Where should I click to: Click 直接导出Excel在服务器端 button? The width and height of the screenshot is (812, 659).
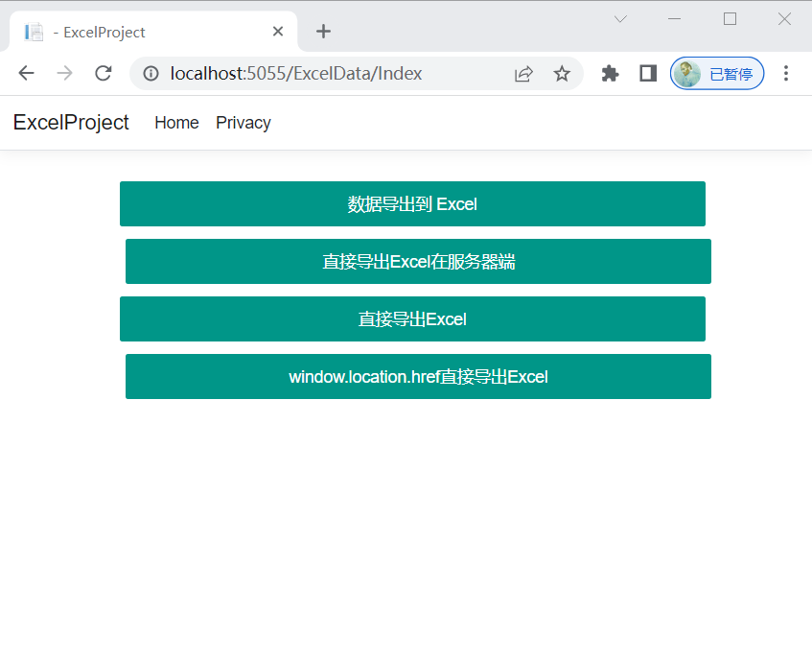tap(418, 261)
